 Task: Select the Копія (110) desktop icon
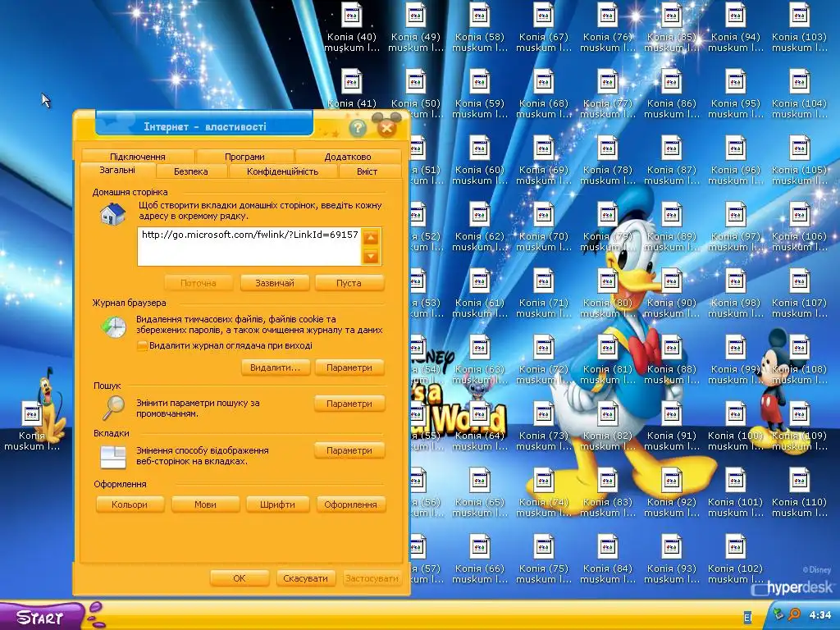(x=799, y=493)
